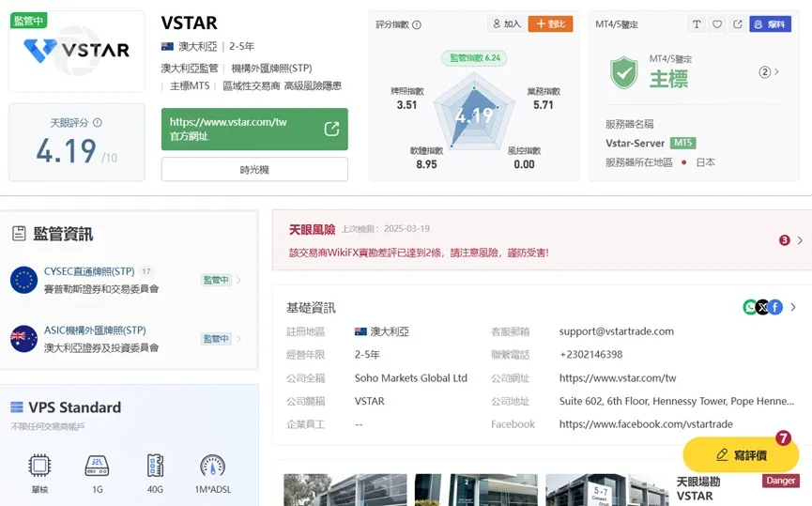The height and width of the screenshot is (506, 812).
Task: Click the EU flag icon for CYSEC
Action: [23, 280]
